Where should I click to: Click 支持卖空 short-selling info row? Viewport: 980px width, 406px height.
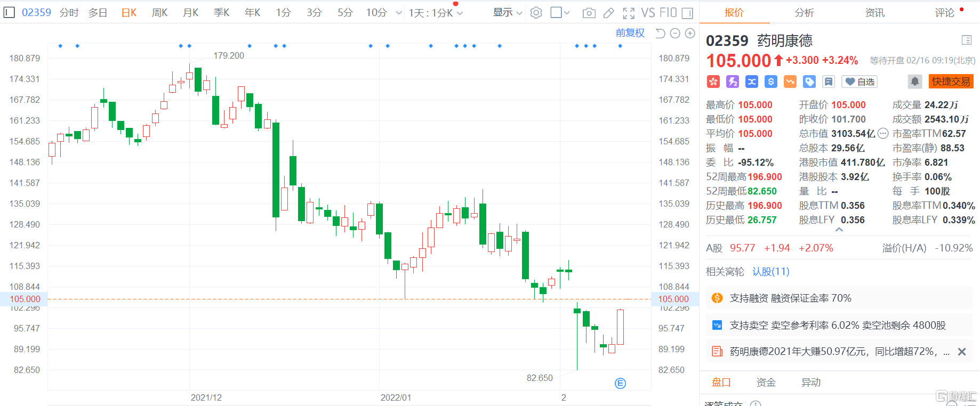click(840, 325)
